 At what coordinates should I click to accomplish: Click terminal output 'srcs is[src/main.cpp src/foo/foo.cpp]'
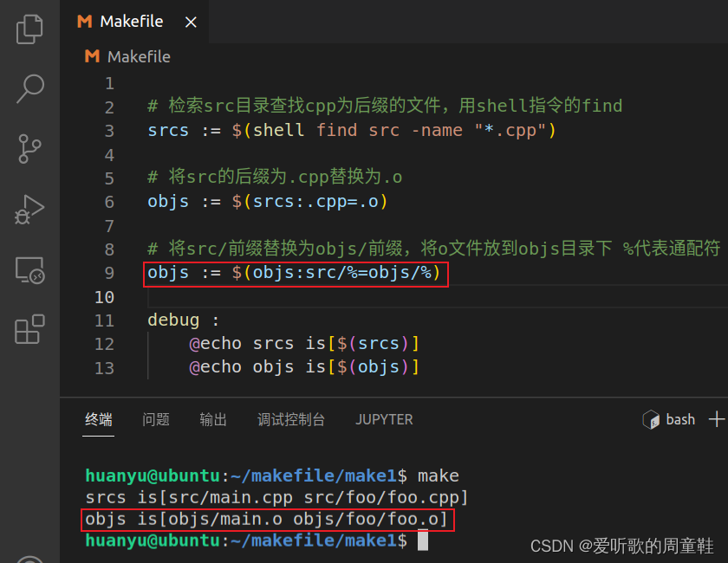(x=276, y=498)
